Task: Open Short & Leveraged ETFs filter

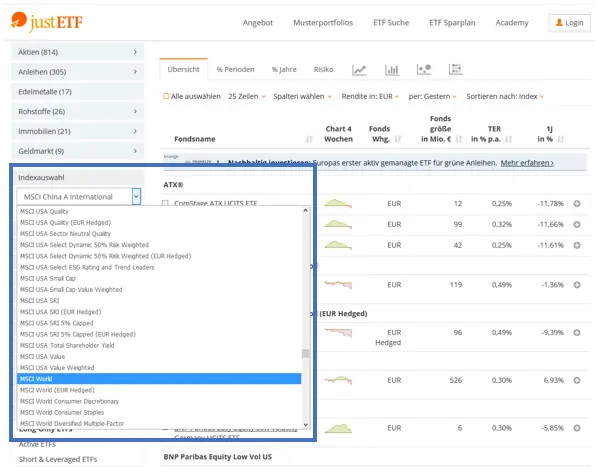Action: click(58, 459)
